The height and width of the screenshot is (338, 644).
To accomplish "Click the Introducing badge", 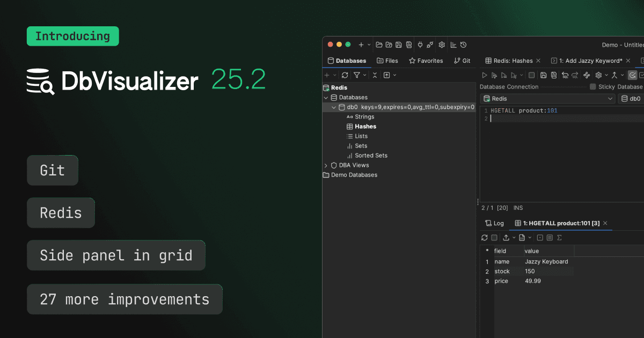I will tap(72, 36).
